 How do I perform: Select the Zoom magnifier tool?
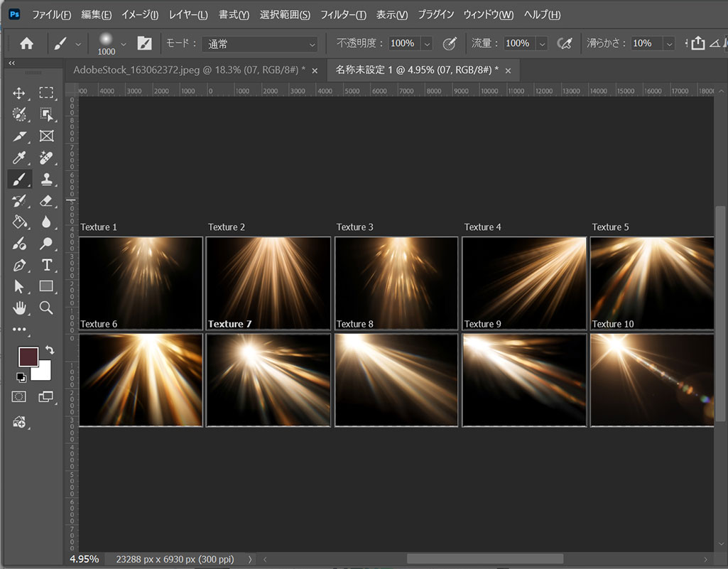point(46,308)
